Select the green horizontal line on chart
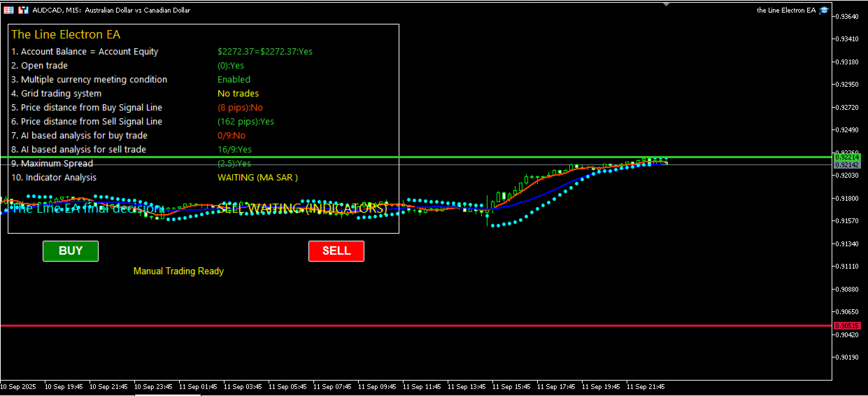The width and height of the screenshot is (868, 396). pyautogui.click(x=416, y=157)
